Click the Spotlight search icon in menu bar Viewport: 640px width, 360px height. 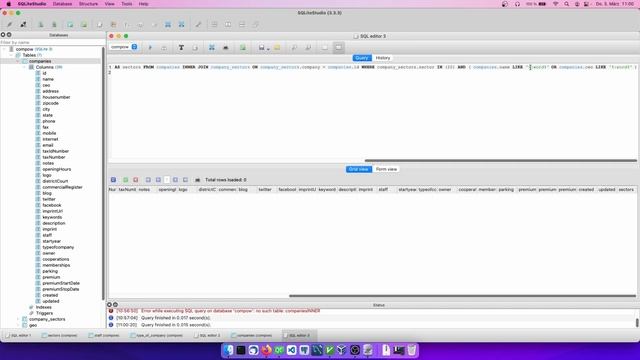[x=567, y=4]
